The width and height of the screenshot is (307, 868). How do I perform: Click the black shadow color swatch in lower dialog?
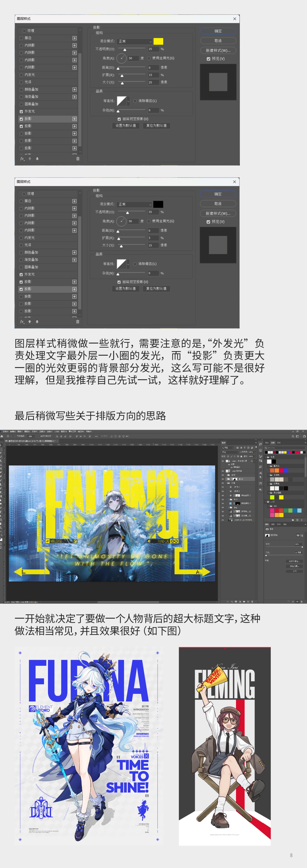tap(158, 205)
